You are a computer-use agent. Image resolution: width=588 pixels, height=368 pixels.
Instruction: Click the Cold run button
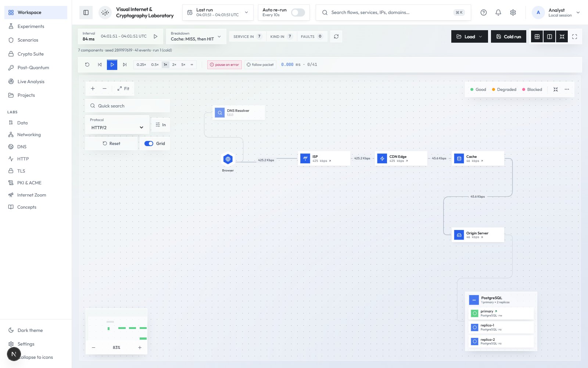(509, 36)
